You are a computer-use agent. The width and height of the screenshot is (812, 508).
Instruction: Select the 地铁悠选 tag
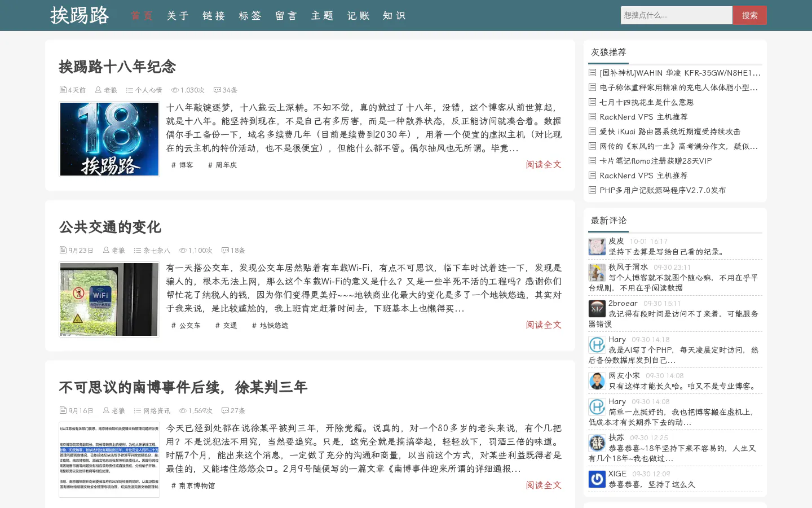(x=270, y=325)
